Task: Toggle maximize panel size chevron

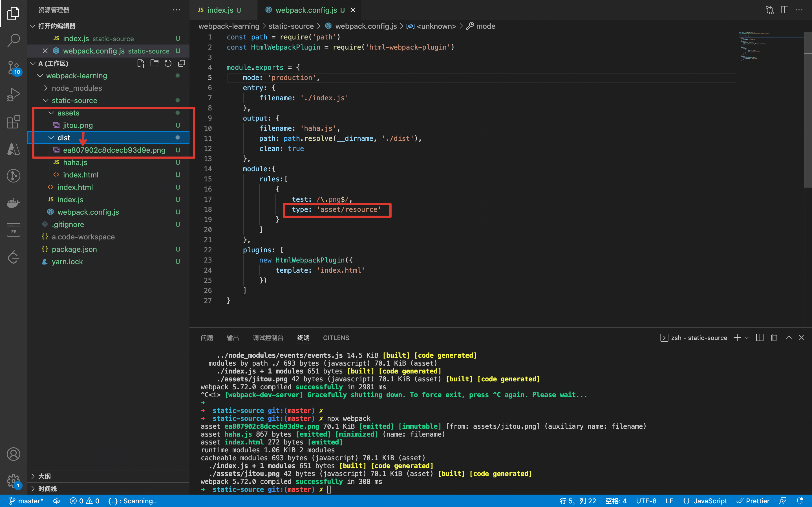Action: tap(789, 338)
